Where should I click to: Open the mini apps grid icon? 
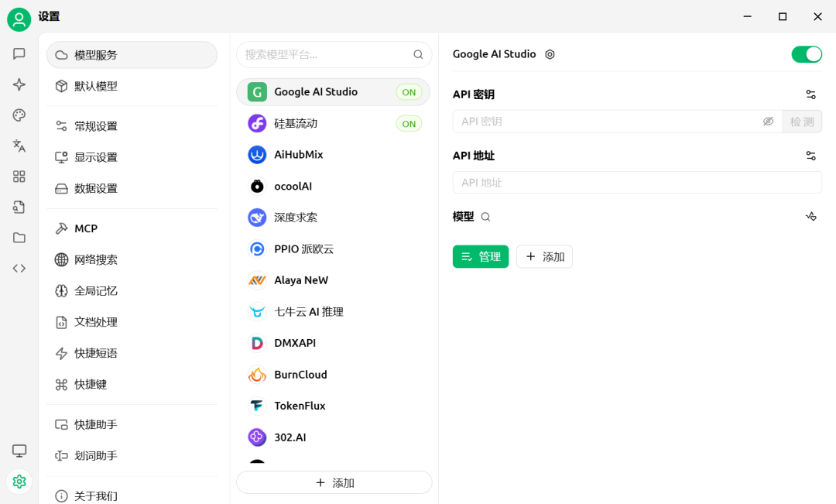click(19, 177)
